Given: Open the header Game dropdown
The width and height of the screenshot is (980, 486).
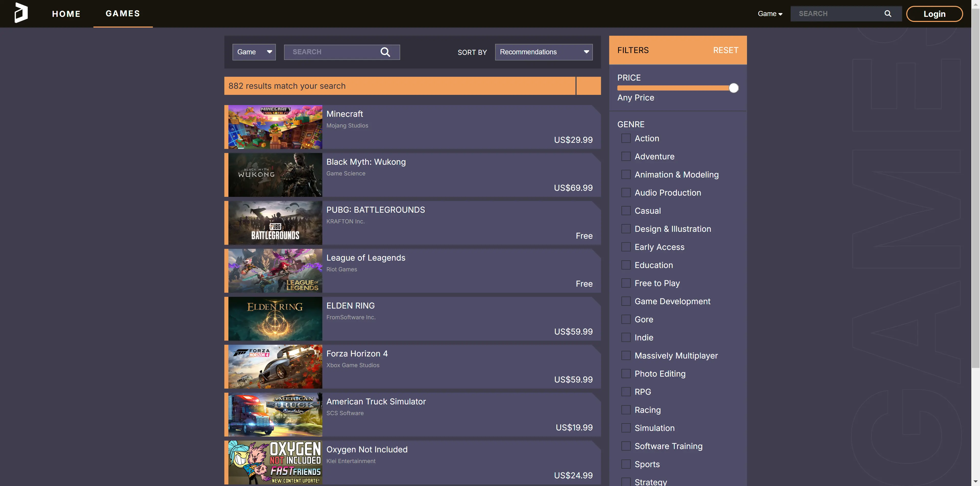Looking at the screenshot, I should [770, 14].
